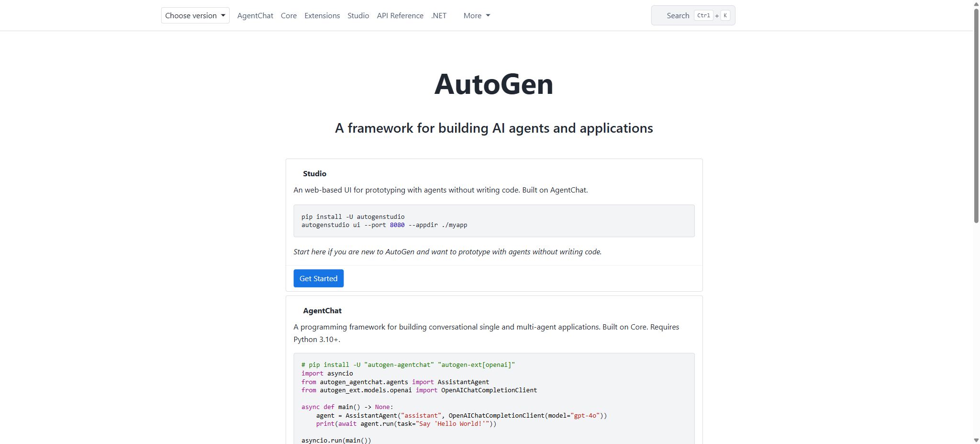Click the 'async def main()' code line
Viewport: 980px width, 444px height.
pyautogui.click(x=347, y=407)
